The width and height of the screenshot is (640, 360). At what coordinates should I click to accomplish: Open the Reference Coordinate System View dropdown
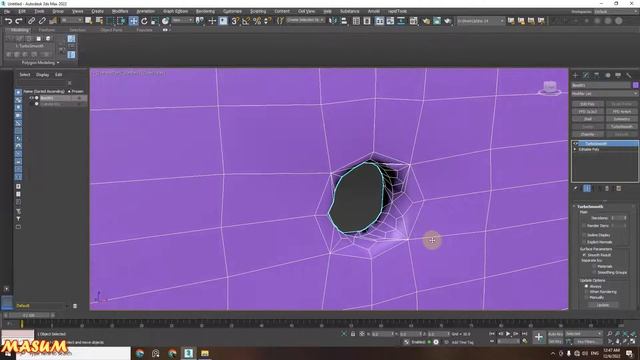(182, 20)
